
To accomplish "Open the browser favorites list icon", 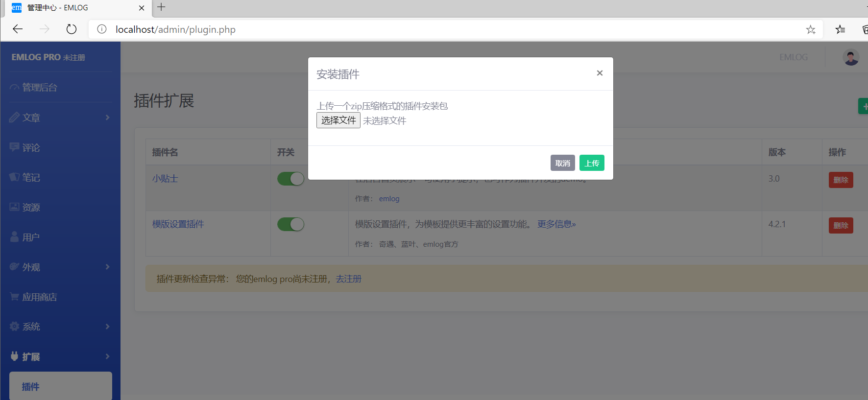I will coord(840,29).
